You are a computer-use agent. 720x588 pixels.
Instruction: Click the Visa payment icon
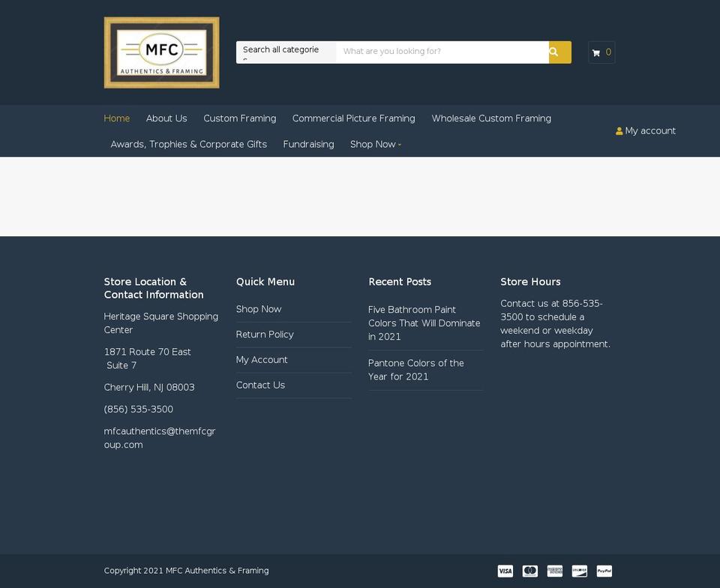tap(505, 571)
